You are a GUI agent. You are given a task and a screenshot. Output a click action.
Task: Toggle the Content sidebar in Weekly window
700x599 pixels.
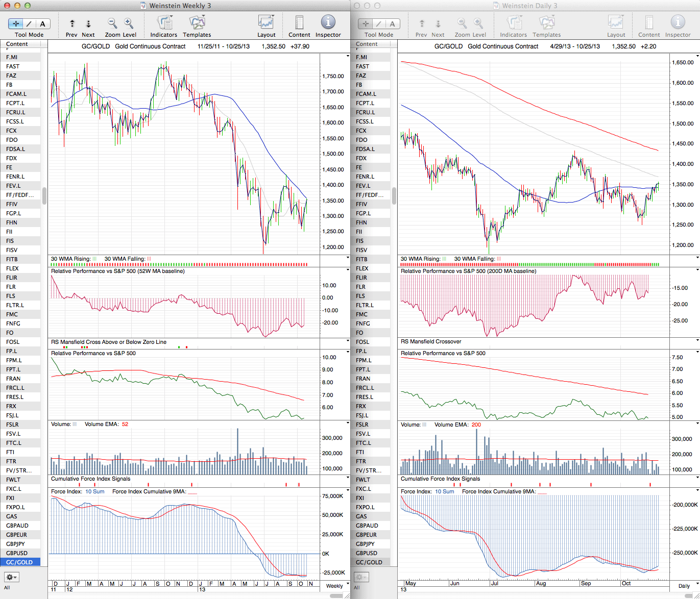(299, 23)
